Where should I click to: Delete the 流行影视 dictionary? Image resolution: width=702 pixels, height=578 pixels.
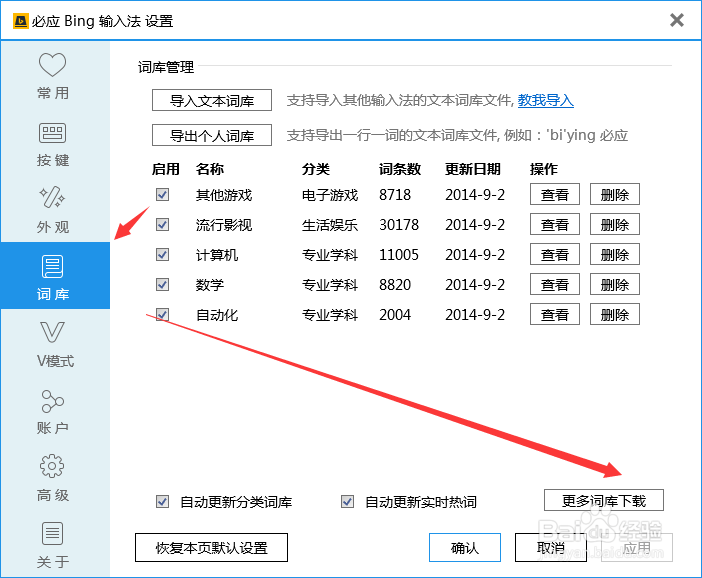click(x=615, y=224)
